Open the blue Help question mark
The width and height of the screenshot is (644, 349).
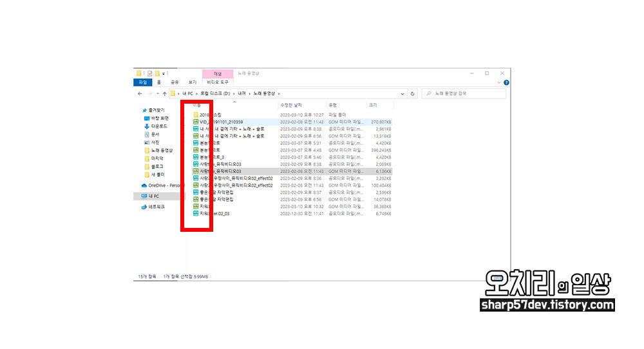tap(506, 82)
